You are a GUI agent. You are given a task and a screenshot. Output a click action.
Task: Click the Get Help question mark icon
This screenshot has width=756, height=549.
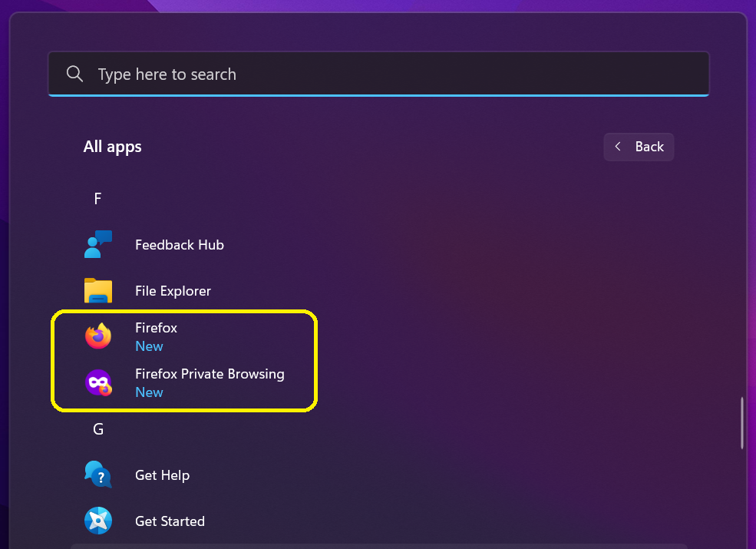point(98,475)
